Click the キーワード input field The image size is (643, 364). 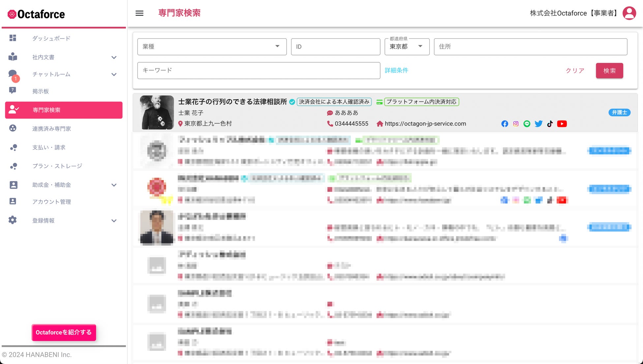coord(259,70)
